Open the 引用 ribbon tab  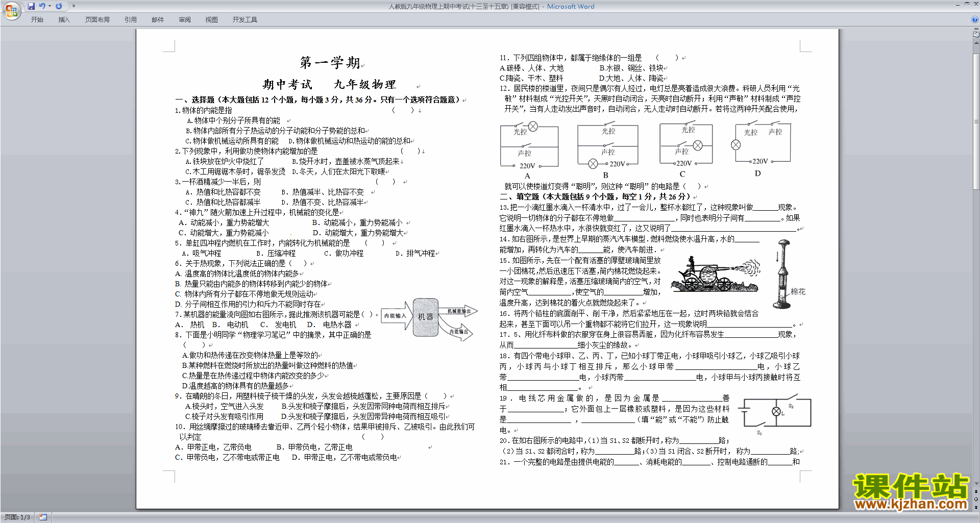131,19
